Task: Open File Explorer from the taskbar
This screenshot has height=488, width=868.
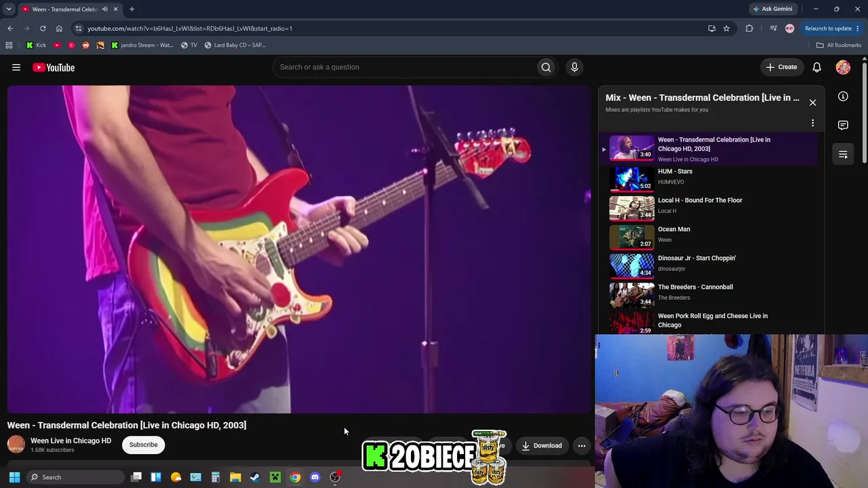Action: click(235, 477)
